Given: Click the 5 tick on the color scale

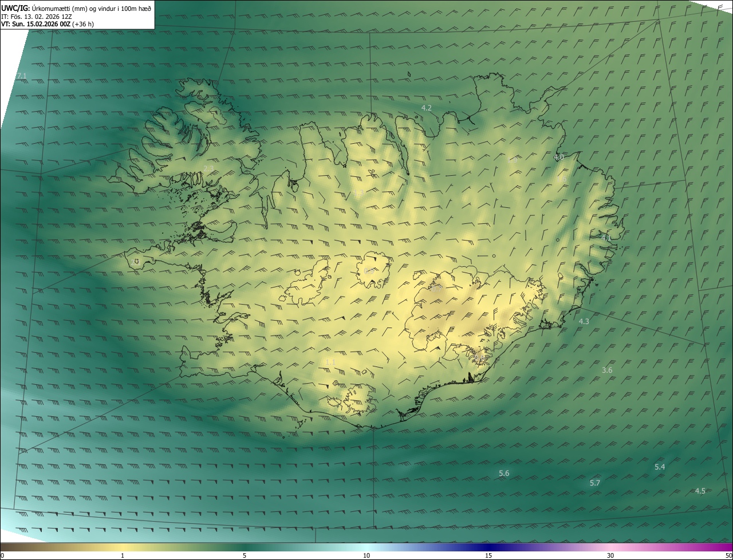Looking at the screenshot, I should [x=245, y=556].
